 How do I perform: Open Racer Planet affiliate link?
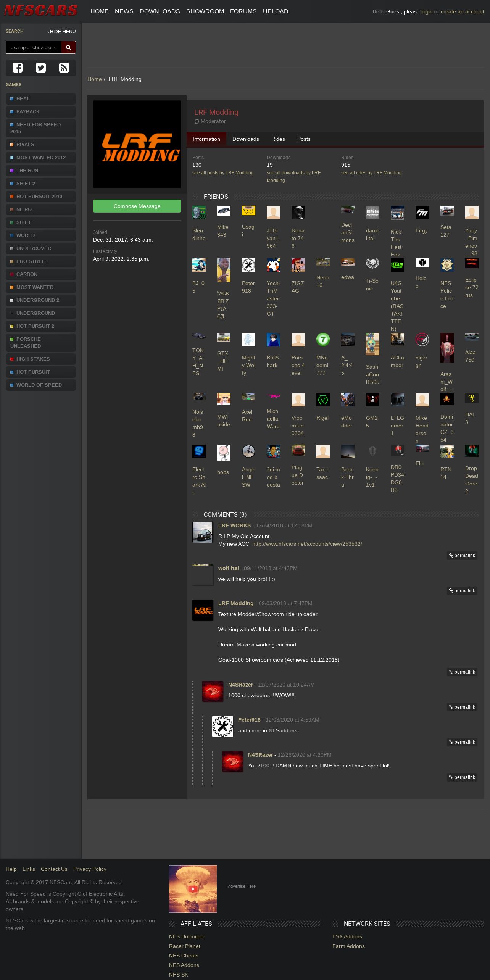pyautogui.click(x=185, y=946)
